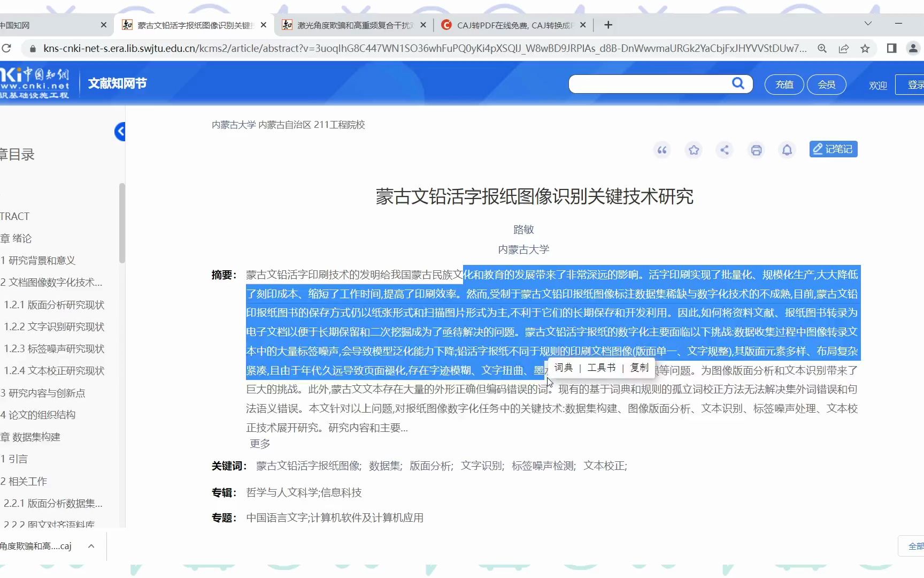Click the share icon above article title
Viewport: 924px width, 578px height.
click(725, 150)
